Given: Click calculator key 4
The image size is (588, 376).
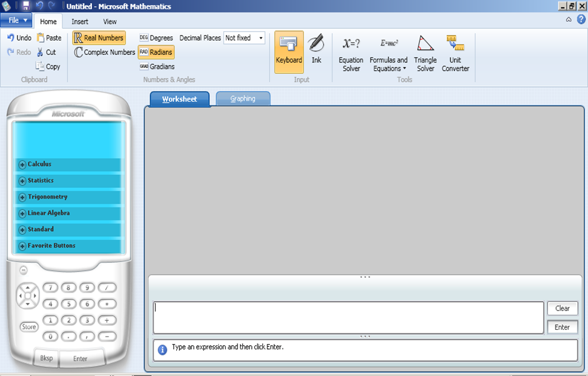Looking at the screenshot, I should point(50,304).
